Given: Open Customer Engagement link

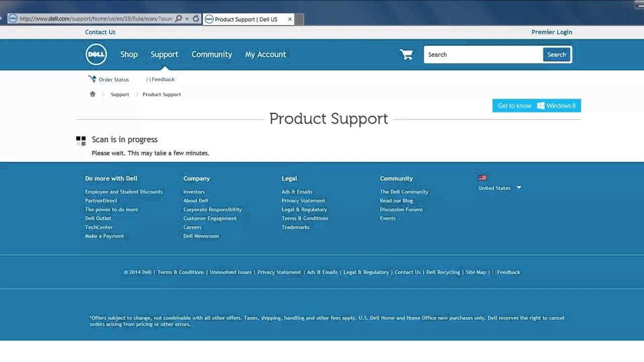Looking at the screenshot, I should tap(210, 218).
